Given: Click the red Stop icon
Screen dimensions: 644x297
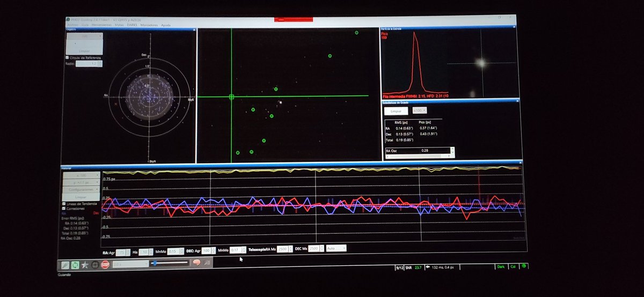Looking at the screenshot, I should pos(105,264).
